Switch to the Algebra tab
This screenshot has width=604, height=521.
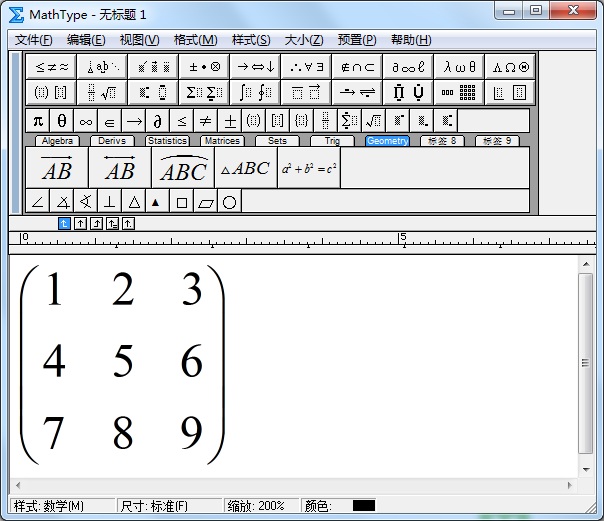[x=57, y=141]
